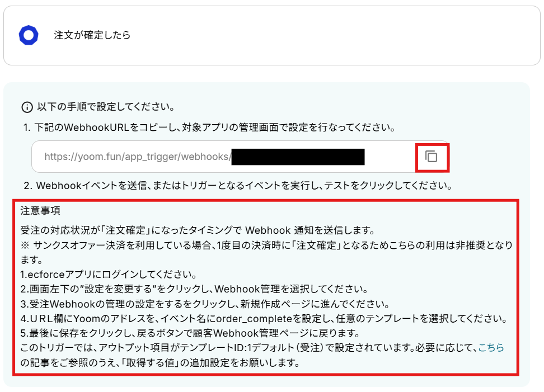Click the info circle icon beside 以下の手順
544x392 pixels.
pyautogui.click(x=27, y=107)
